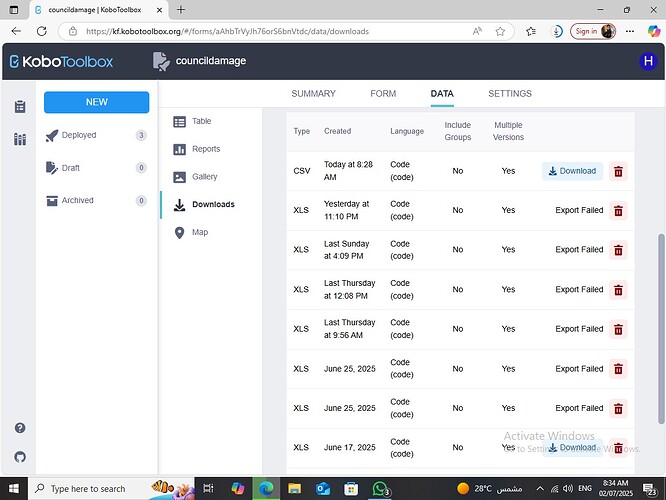Open WhatsApp from the taskbar
The width and height of the screenshot is (666, 500).
pos(380,489)
